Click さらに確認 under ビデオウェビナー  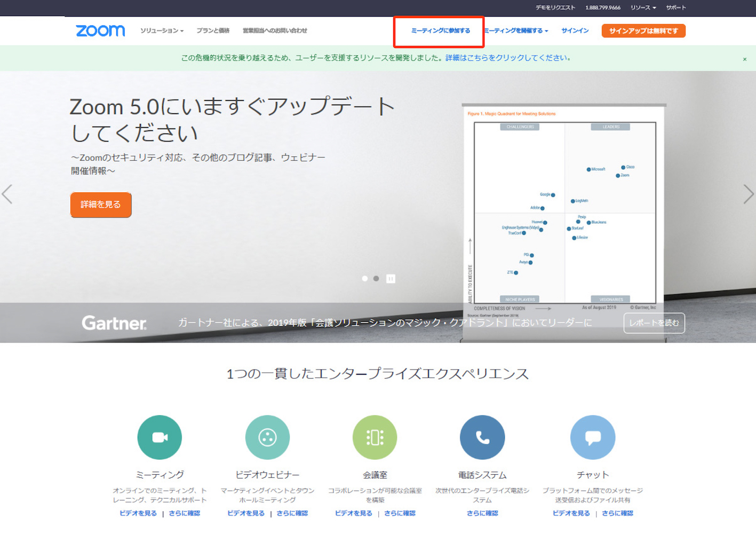(x=292, y=513)
